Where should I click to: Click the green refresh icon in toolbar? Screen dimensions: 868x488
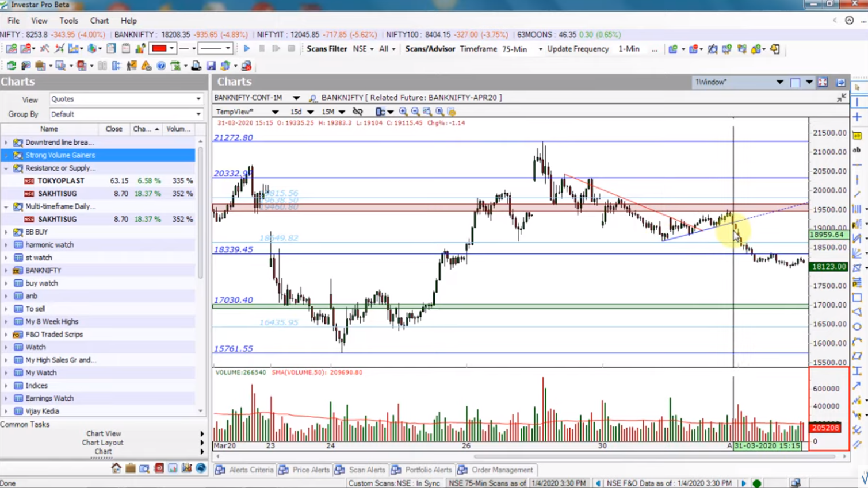point(11,66)
